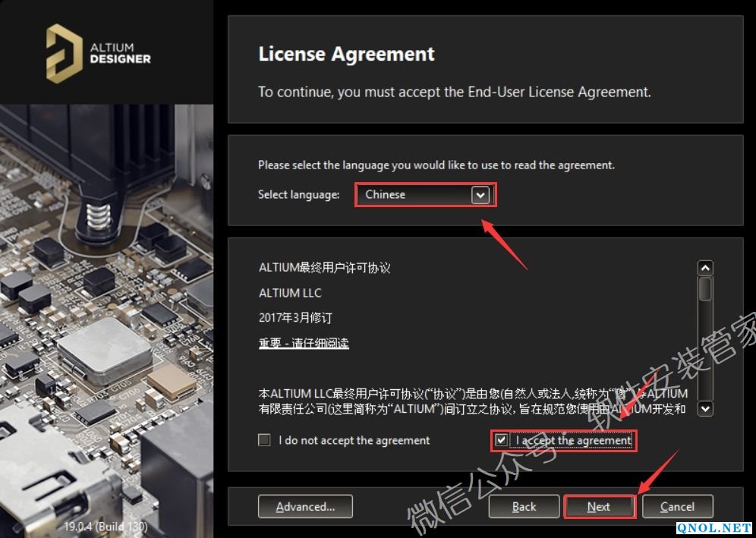Screen dimensions: 756x538
Task: Click the License Agreement heading
Action: [346, 54]
